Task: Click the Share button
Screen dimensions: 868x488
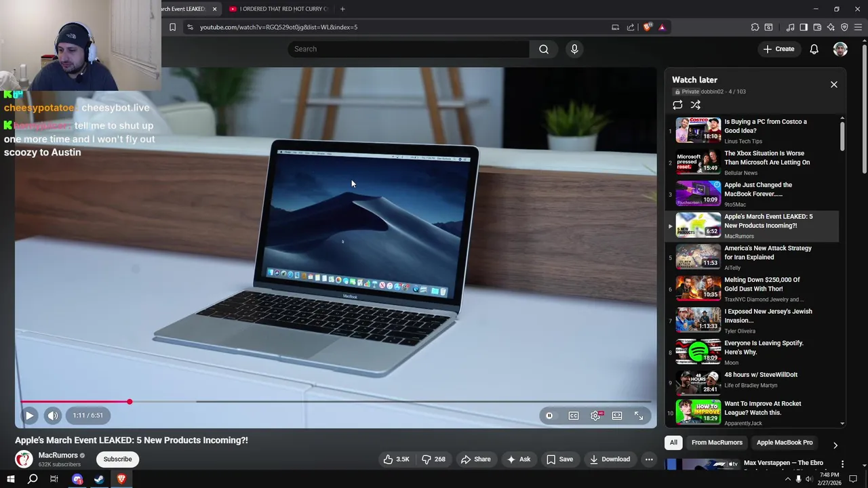Action: point(475,459)
